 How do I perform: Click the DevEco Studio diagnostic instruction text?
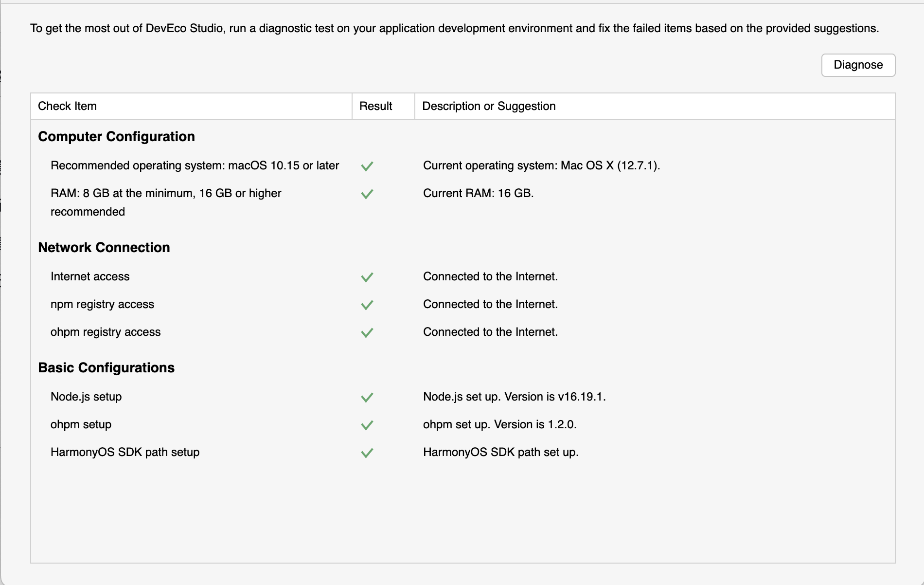(x=455, y=28)
